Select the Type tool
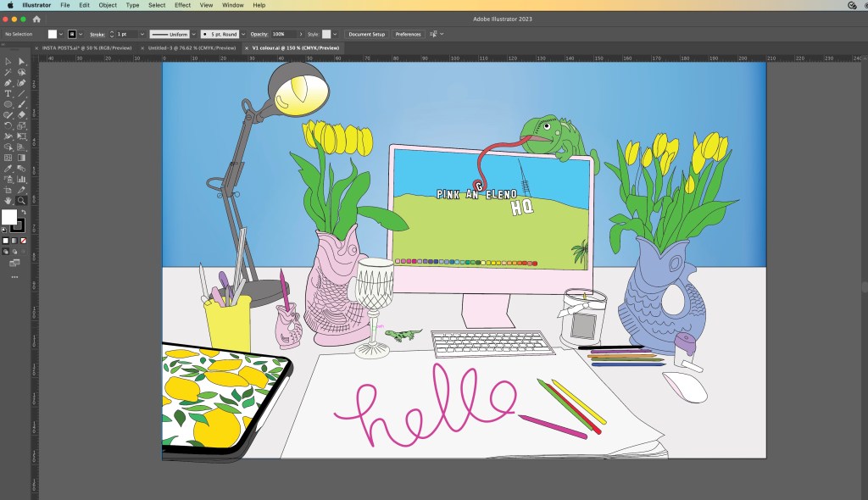 [8, 93]
